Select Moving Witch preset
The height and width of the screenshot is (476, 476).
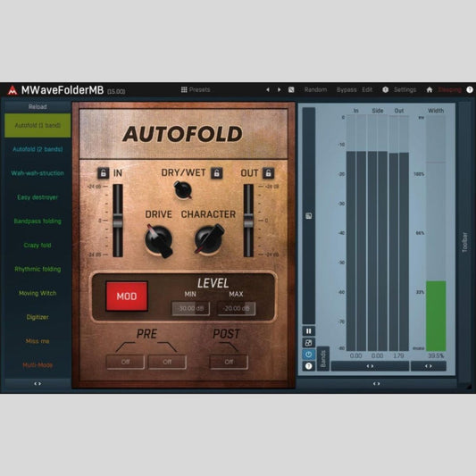coord(38,293)
